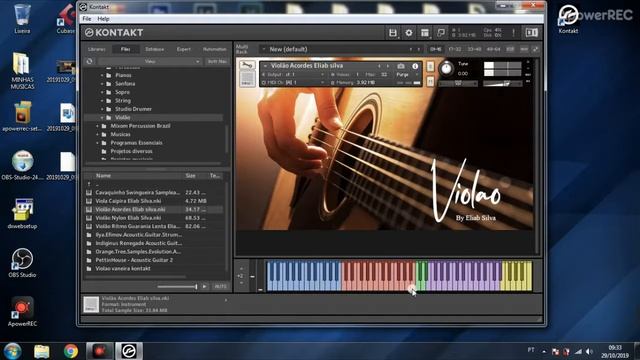Image resolution: width=640 pixels, height=360 pixels.
Task: Open MINHAS MUSICAS desktop folder
Action: (x=22, y=70)
